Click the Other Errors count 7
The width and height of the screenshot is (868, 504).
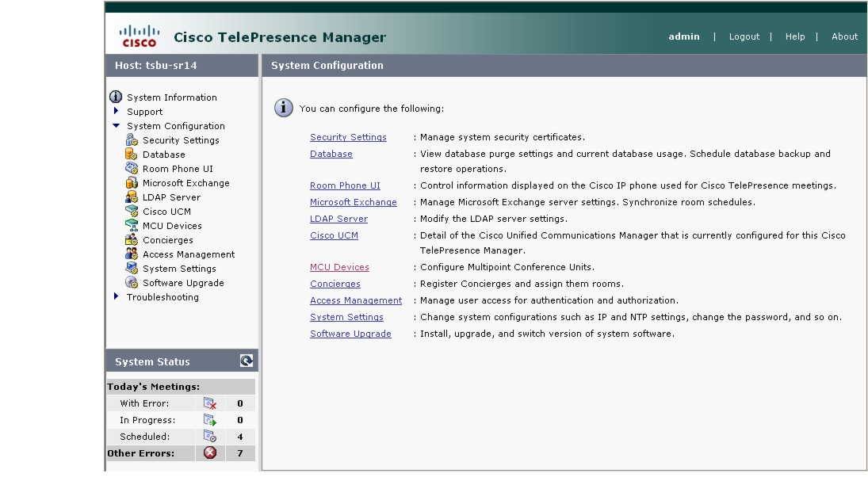pyautogui.click(x=240, y=453)
